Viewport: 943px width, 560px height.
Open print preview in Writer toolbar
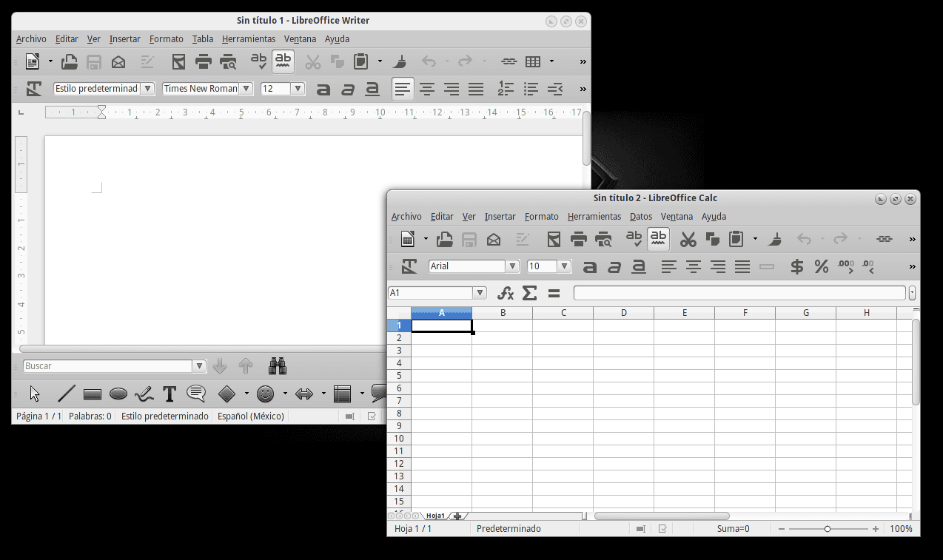click(228, 61)
